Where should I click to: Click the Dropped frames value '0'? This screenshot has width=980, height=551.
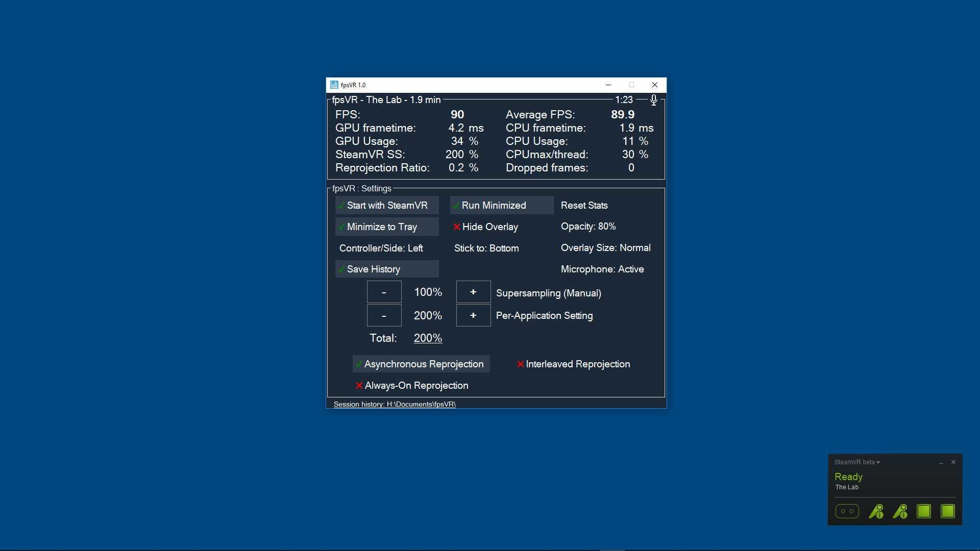631,167
